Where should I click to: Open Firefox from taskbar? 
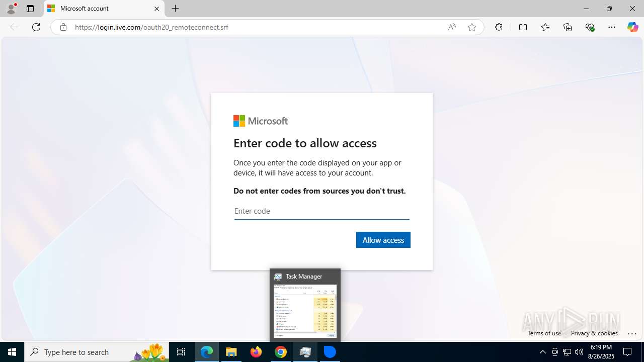point(256,352)
